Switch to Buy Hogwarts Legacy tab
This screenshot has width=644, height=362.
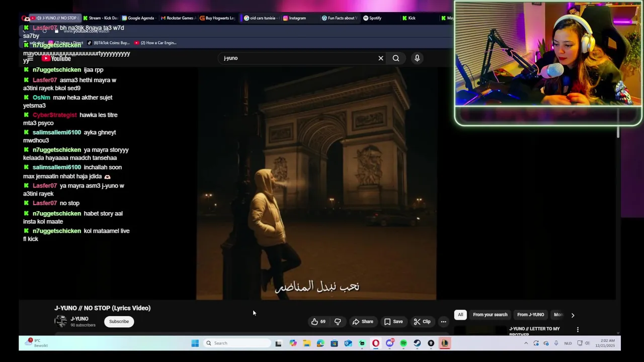pyautogui.click(x=217, y=18)
